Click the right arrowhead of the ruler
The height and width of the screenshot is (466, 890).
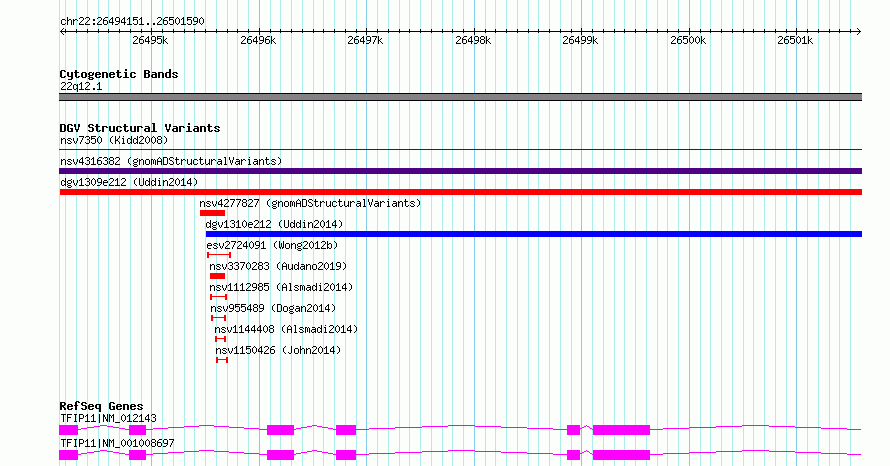coord(859,32)
